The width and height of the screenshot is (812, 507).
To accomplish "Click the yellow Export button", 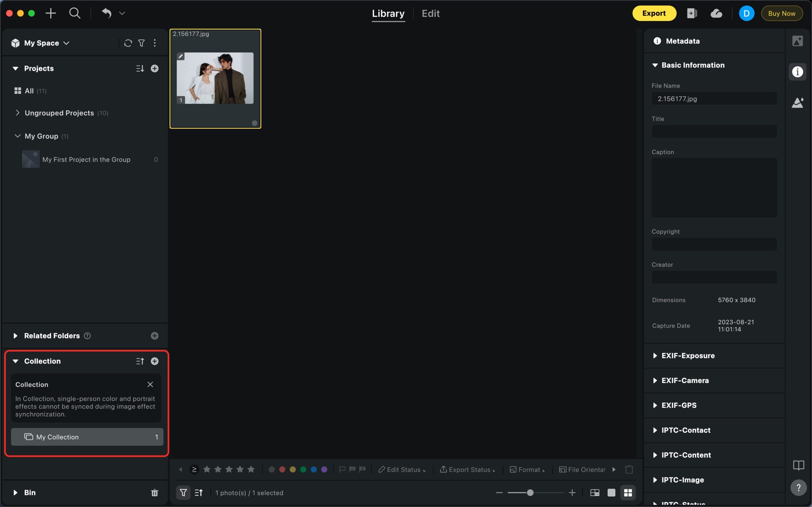I will (654, 13).
